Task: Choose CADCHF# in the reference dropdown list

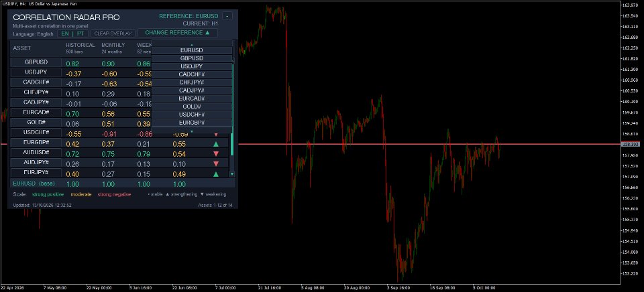Action: tap(192, 74)
